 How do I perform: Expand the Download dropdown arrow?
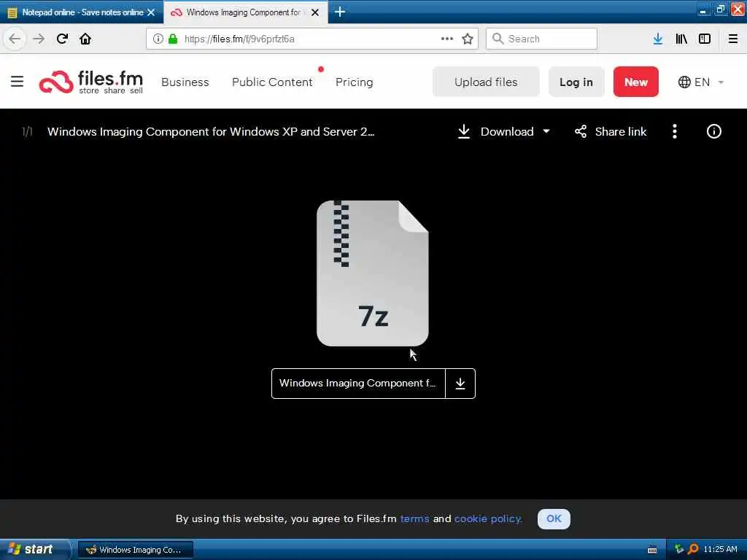[x=546, y=131]
